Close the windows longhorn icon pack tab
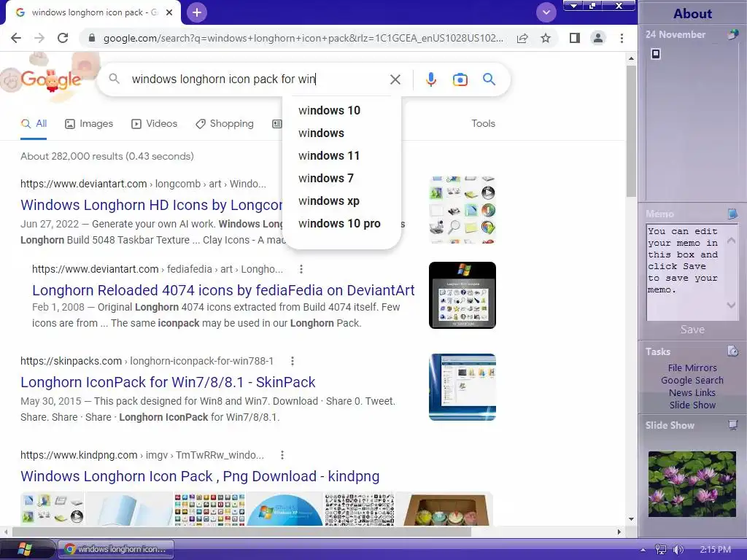The width and height of the screenshot is (747, 560). [x=169, y=13]
